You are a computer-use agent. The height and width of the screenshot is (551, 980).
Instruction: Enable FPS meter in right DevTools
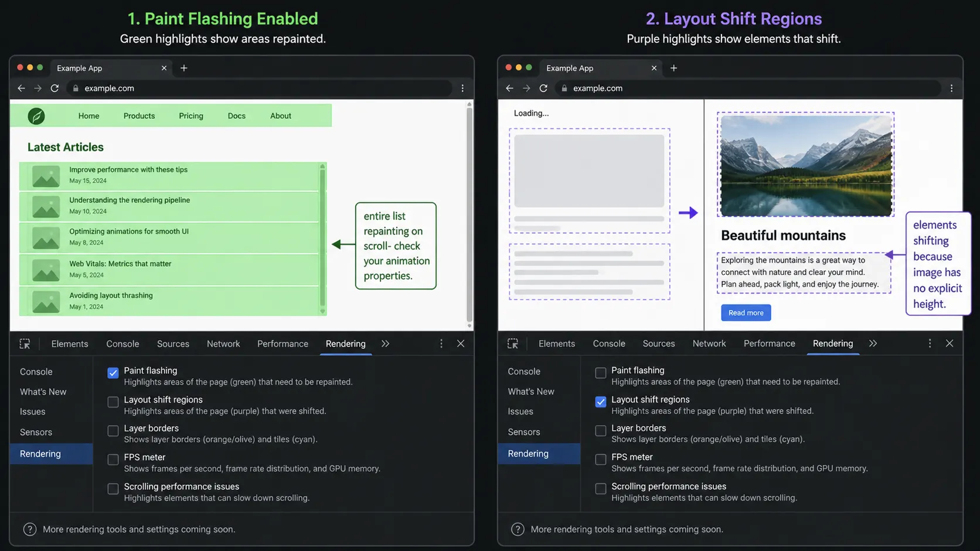601,460
